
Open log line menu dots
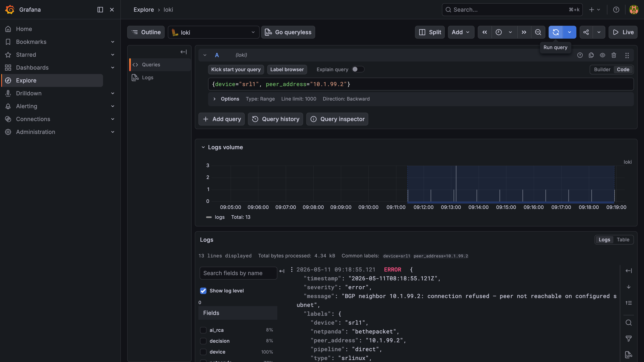(x=291, y=269)
